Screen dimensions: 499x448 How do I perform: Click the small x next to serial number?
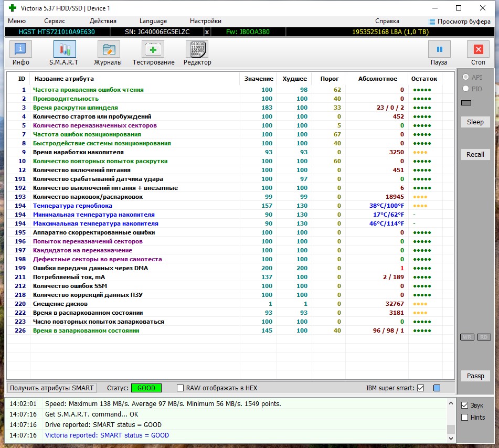coord(207,32)
